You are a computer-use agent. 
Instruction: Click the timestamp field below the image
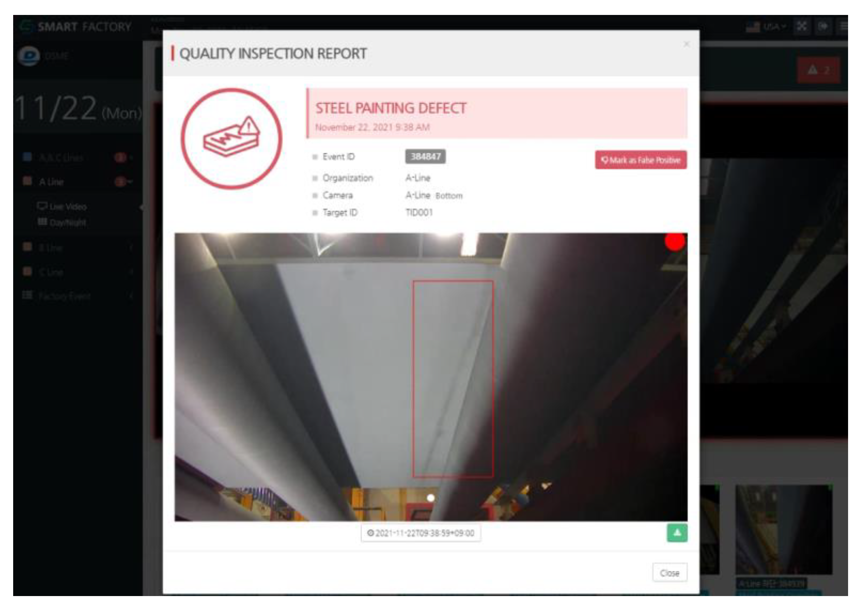[420, 533]
